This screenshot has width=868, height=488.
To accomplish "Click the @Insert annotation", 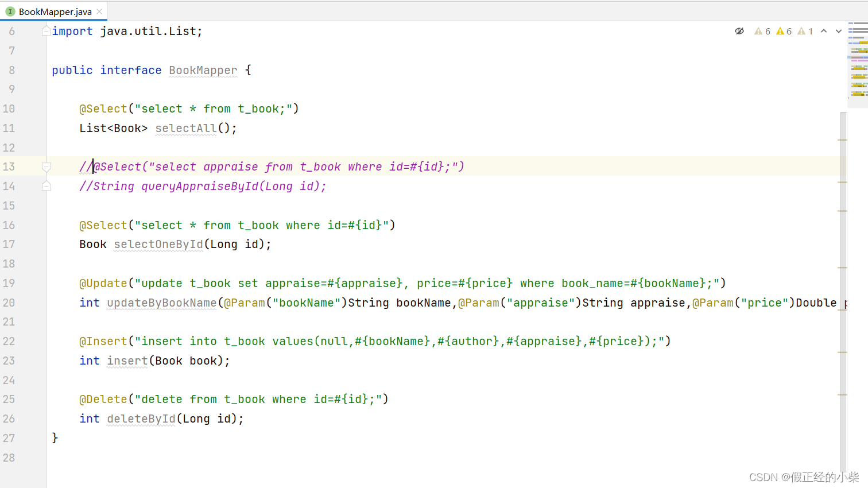I will point(103,341).
